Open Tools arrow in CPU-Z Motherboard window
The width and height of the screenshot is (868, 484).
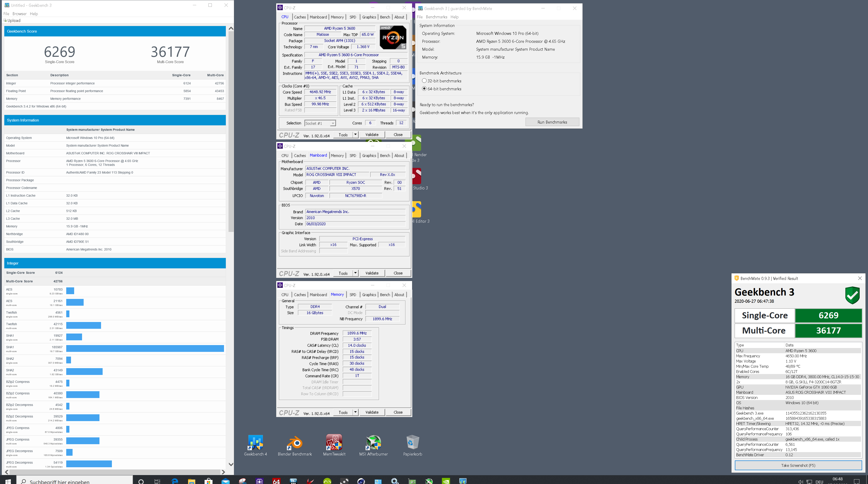[355, 273]
